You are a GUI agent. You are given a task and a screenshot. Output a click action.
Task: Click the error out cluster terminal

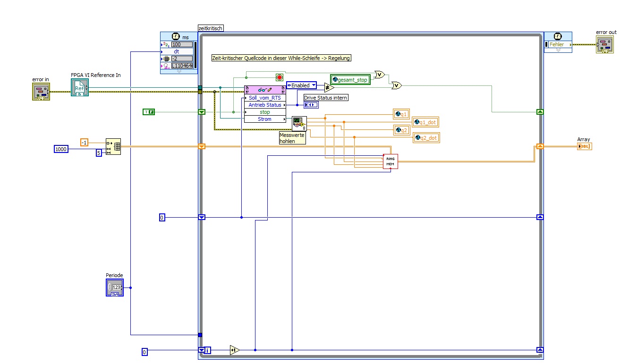click(x=604, y=44)
